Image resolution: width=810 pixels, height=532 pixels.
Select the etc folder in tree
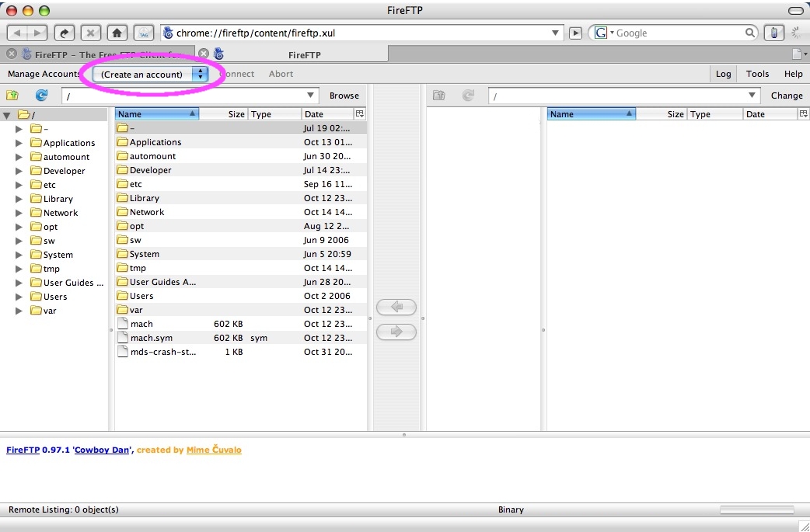[x=42, y=185]
